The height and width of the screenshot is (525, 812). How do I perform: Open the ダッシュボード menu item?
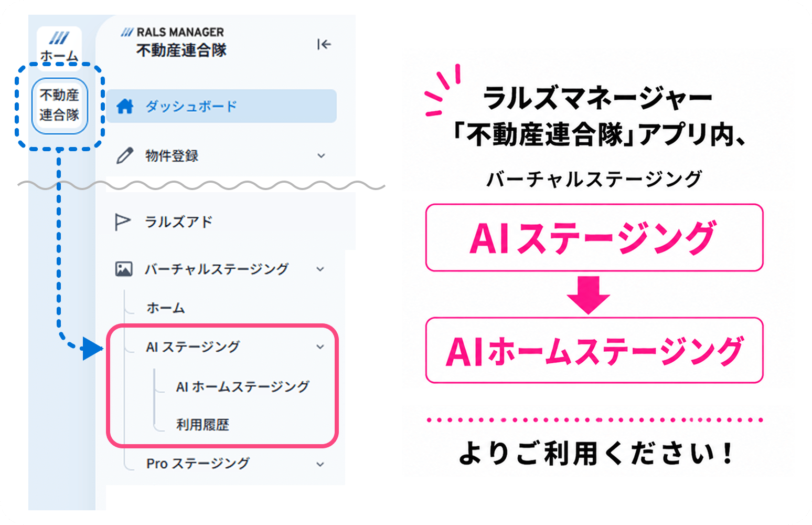coord(221,106)
